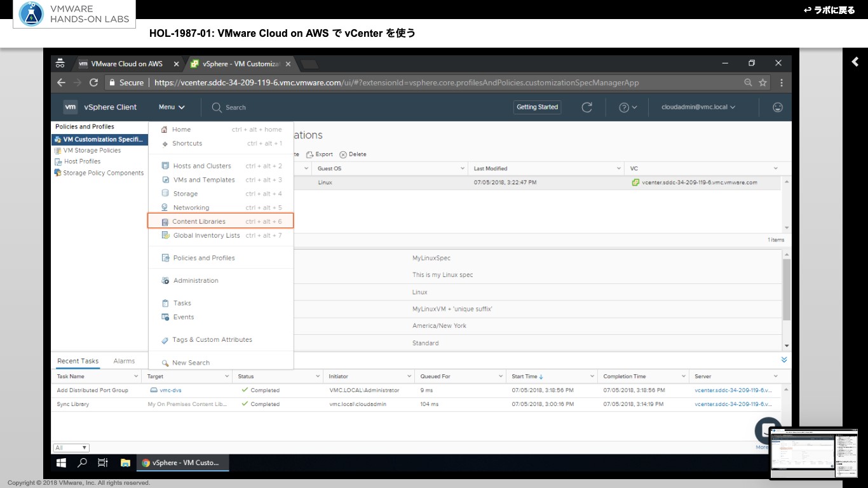Click the Tags & Custom Attributes icon

165,340
